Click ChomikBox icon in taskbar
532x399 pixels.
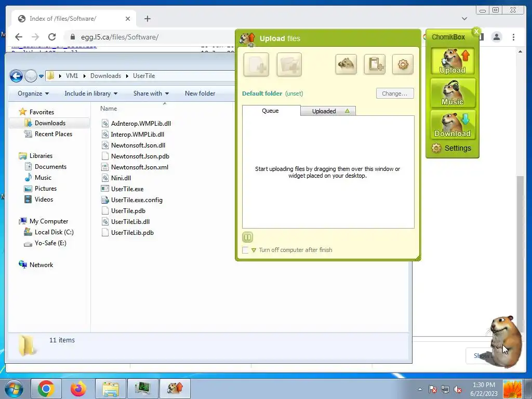click(175, 389)
